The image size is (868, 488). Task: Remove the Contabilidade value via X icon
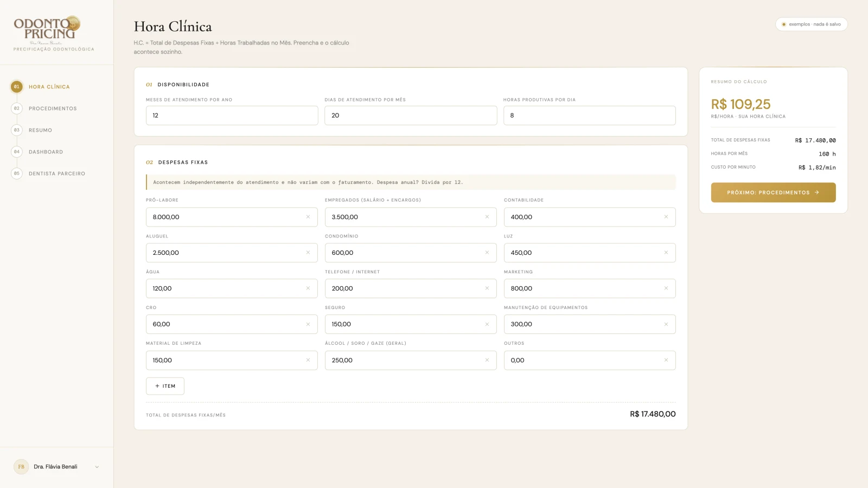point(666,217)
